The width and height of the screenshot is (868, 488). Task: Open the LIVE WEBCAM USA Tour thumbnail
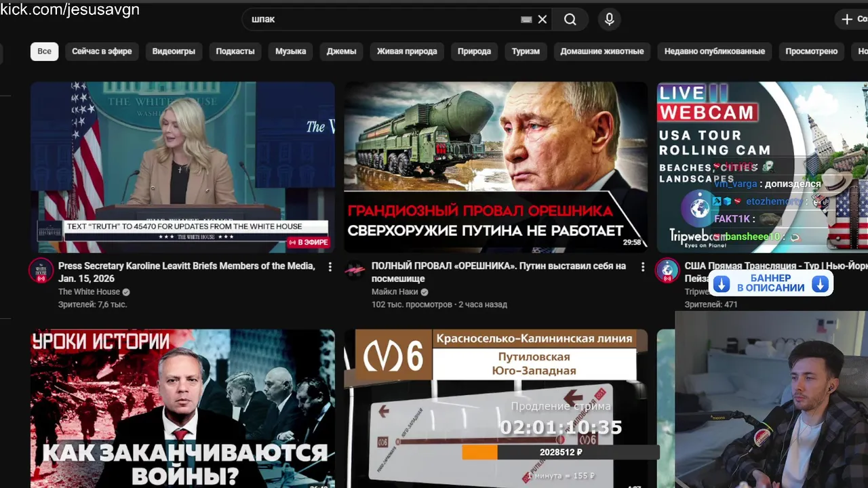pos(762,167)
